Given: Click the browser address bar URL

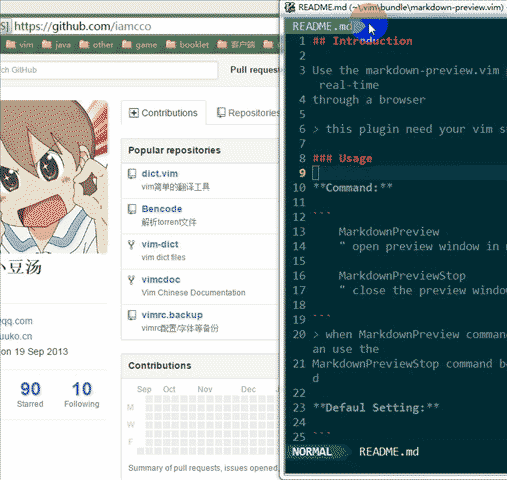Looking at the screenshot, I should pyautogui.click(x=82, y=26).
